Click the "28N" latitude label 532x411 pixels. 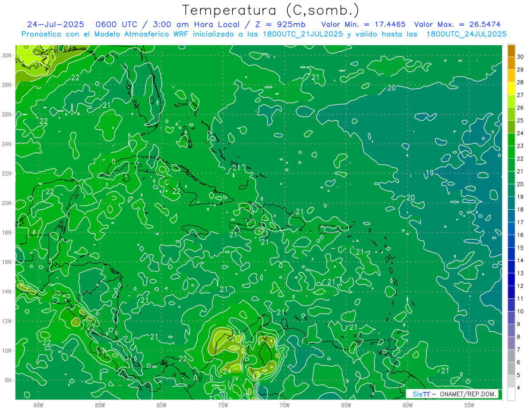coord(7,85)
